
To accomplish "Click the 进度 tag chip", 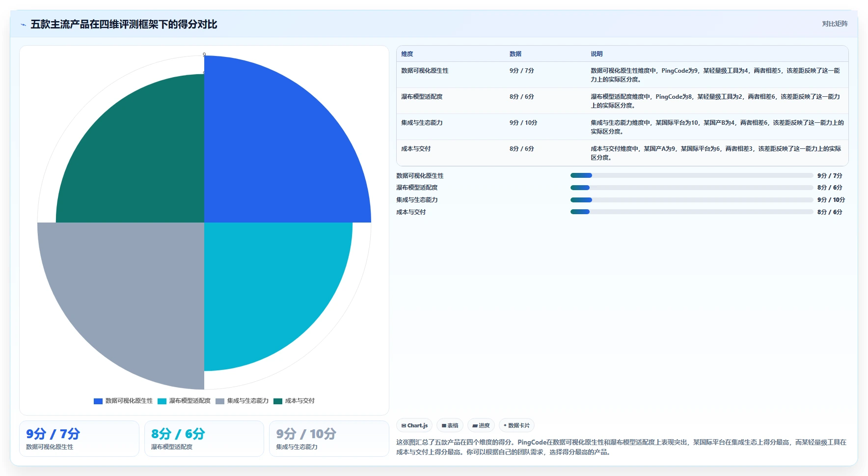I will tap(481, 425).
